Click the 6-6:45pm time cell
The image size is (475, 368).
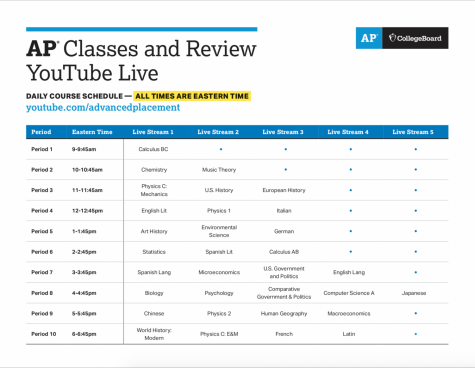[x=84, y=334]
